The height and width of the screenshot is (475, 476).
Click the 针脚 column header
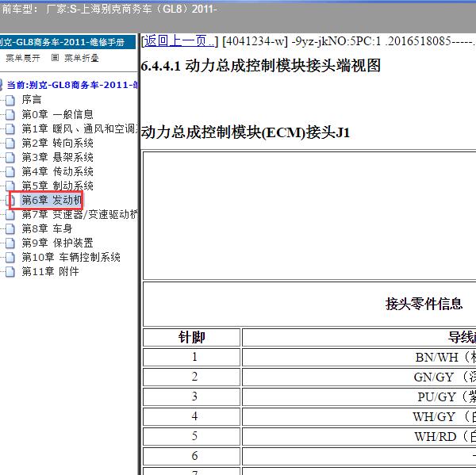click(191, 337)
